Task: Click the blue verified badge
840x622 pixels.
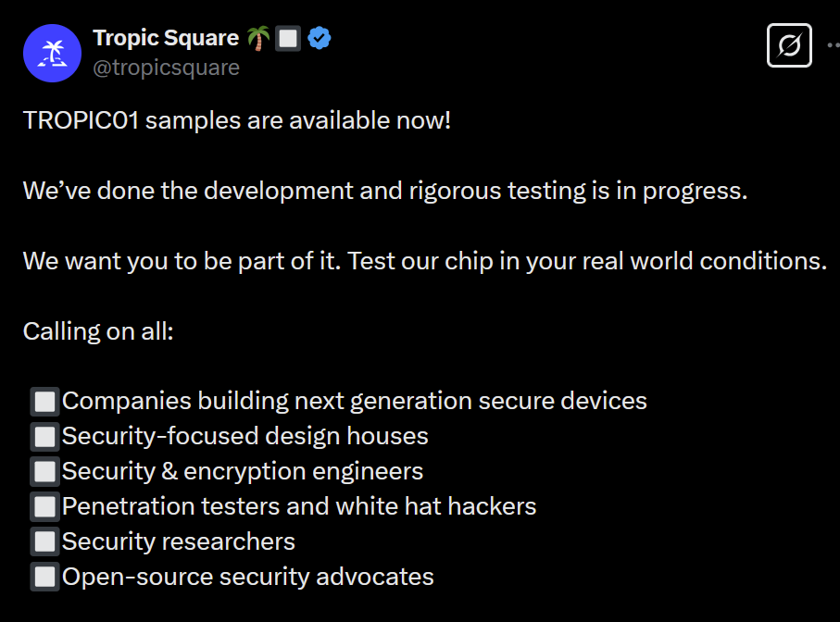Action: click(x=320, y=38)
